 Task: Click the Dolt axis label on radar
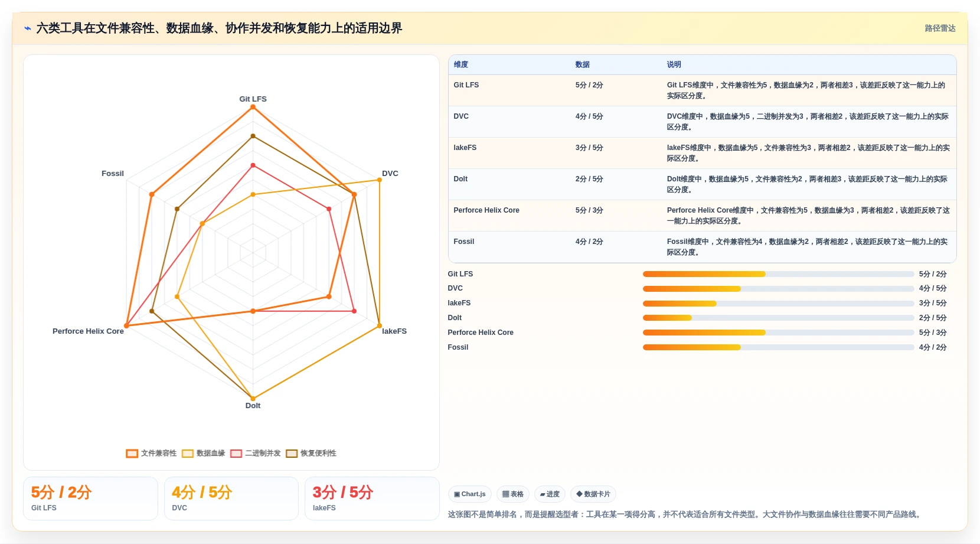tap(253, 406)
